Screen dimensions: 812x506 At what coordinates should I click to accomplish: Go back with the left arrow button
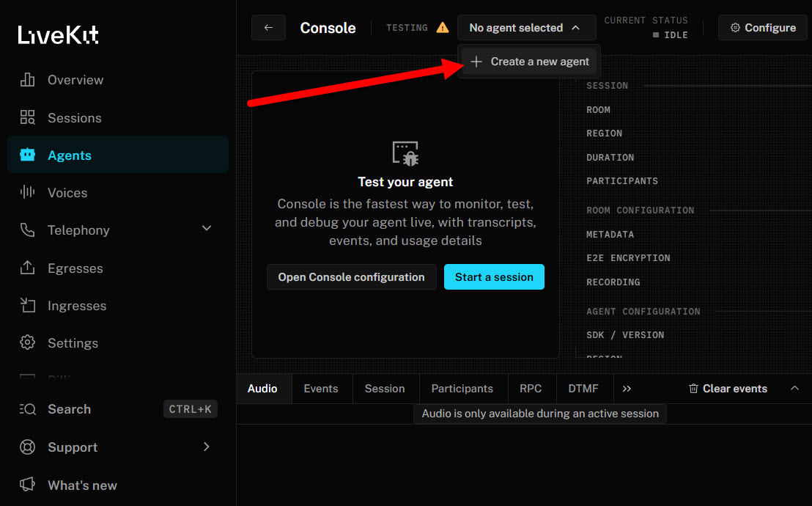pyautogui.click(x=268, y=27)
